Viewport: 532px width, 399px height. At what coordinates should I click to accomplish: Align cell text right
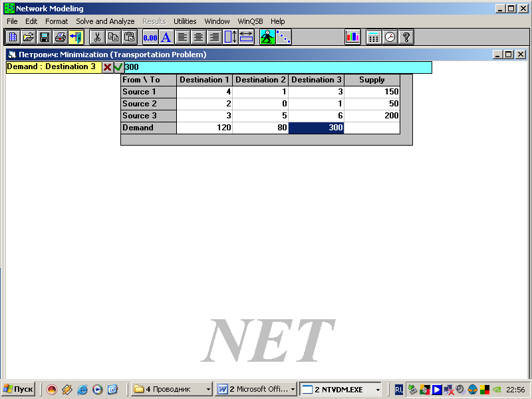point(214,37)
